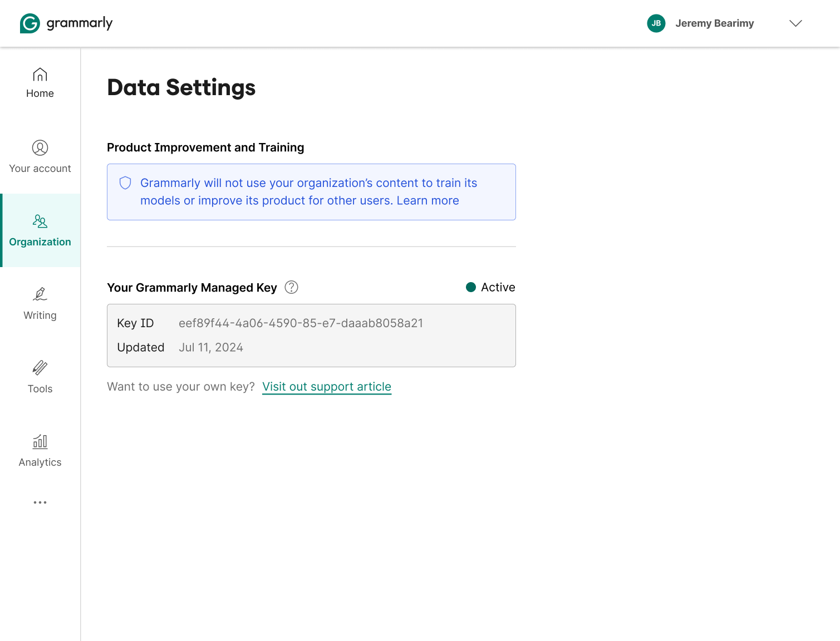Open the account dropdown next to Jeremy Bearimy

[795, 23]
